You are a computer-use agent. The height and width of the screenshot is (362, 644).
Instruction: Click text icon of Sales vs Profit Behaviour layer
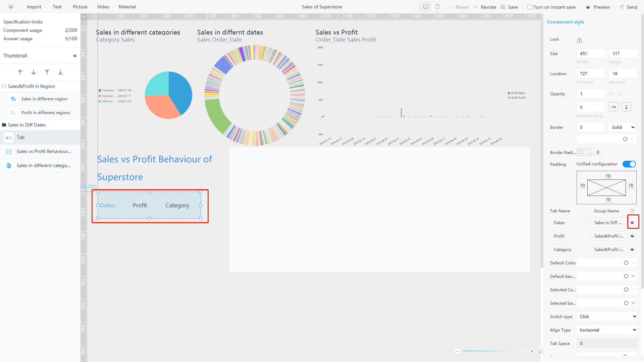point(9,152)
